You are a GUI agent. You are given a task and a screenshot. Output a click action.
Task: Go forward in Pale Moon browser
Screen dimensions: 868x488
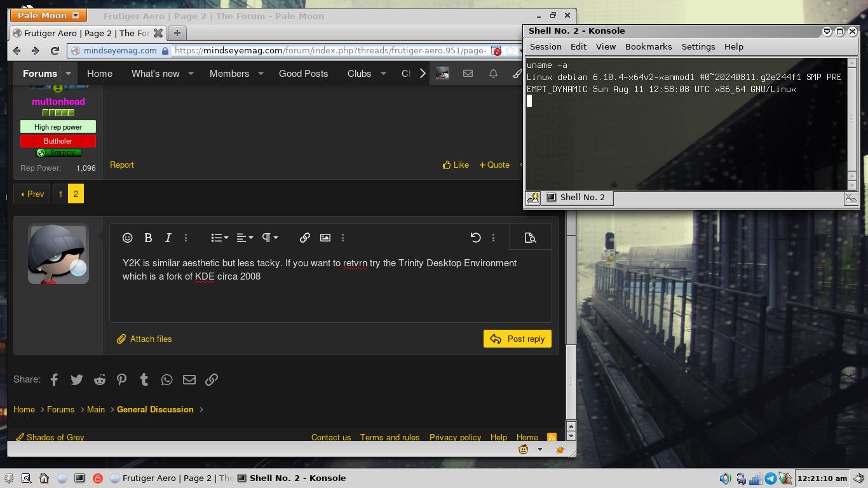click(x=36, y=51)
